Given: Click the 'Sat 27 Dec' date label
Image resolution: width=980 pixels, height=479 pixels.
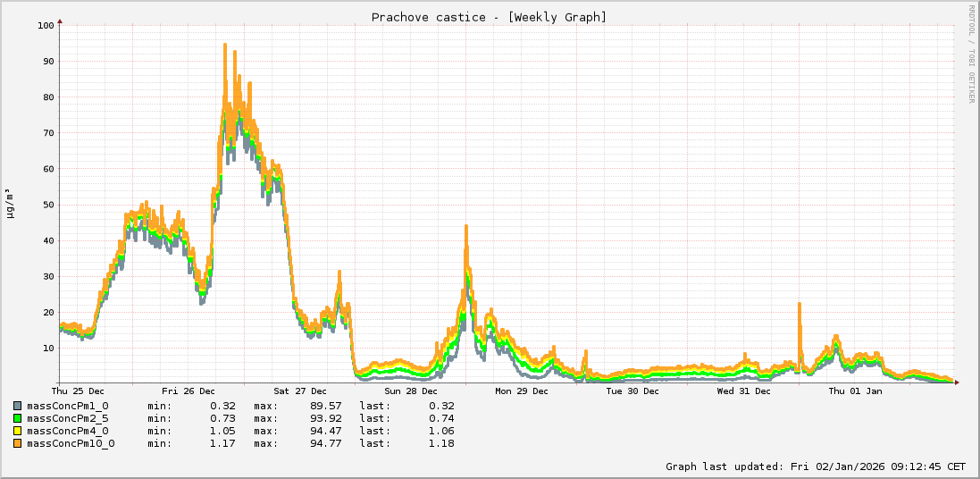Looking at the screenshot, I should click(300, 391).
